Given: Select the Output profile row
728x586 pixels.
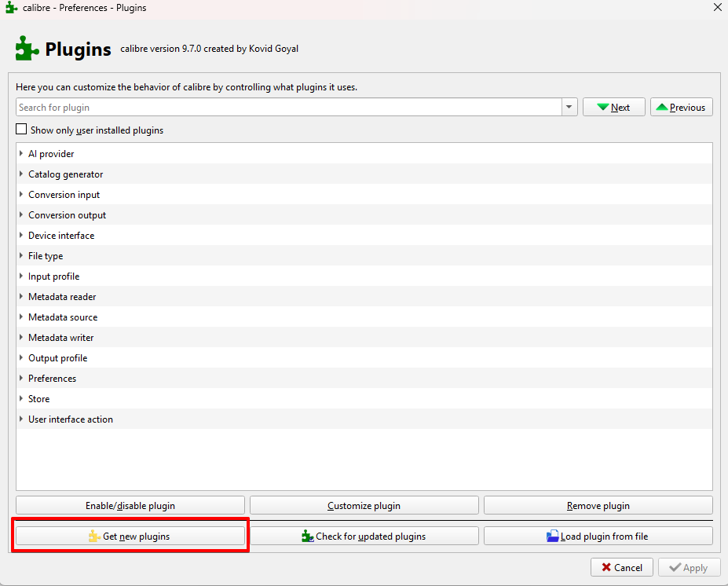Looking at the screenshot, I should coord(364,358).
